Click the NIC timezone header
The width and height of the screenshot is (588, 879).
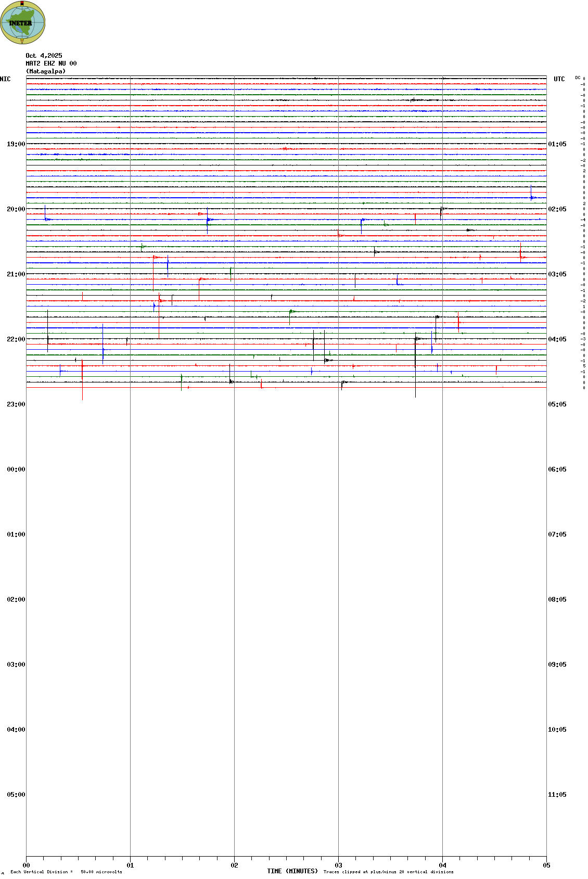tap(5, 79)
